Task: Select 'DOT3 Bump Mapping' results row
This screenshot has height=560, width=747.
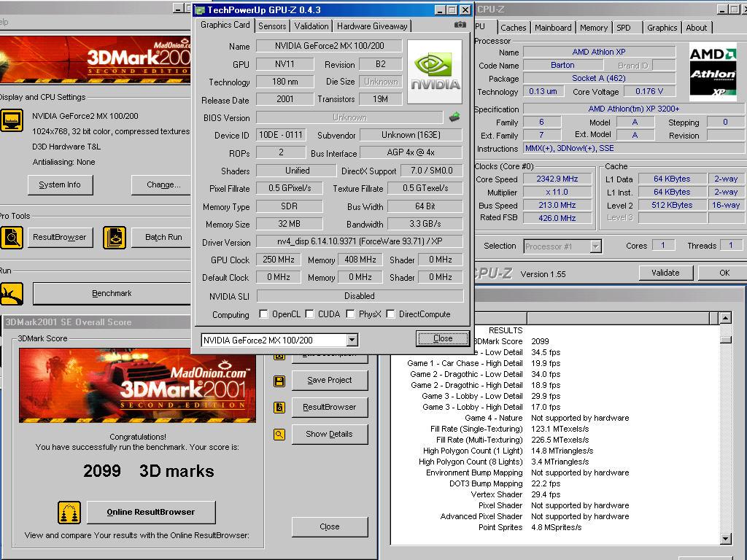Action: point(555,484)
